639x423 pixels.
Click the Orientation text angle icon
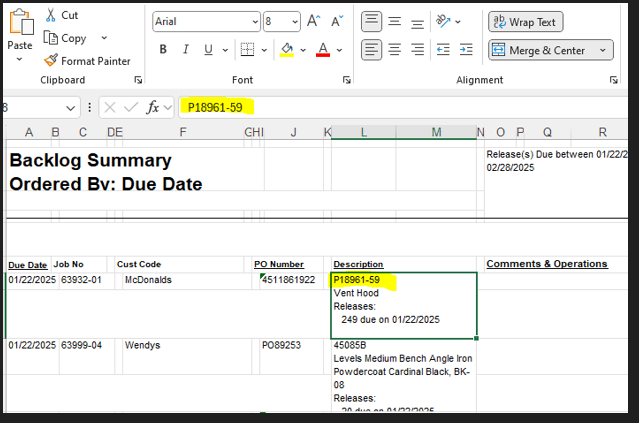[443, 21]
